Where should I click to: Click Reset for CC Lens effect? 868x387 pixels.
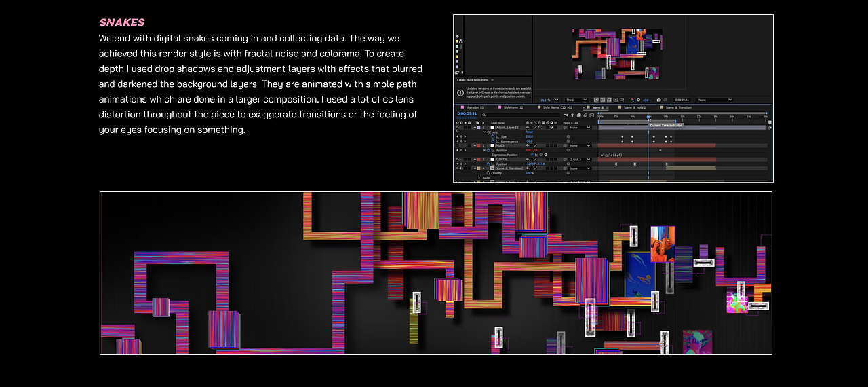pyautogui.click(x=530, y=132)
